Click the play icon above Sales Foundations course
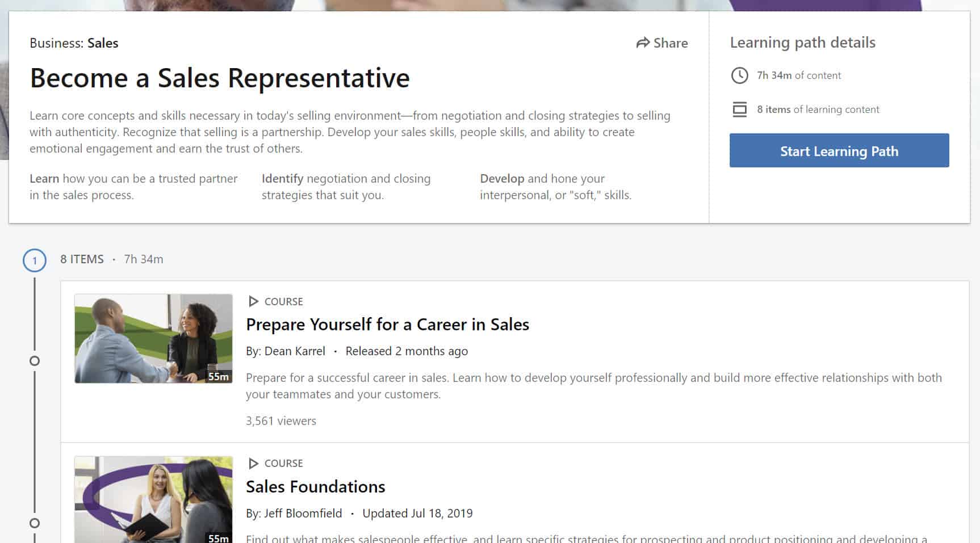The height and width of the screenshot is (543, 980). pyautogui.click(x=253, y=463)
